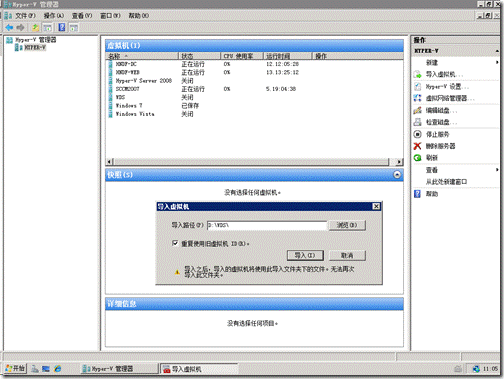Click the 11:05 taskbar clock

(490, 369)
